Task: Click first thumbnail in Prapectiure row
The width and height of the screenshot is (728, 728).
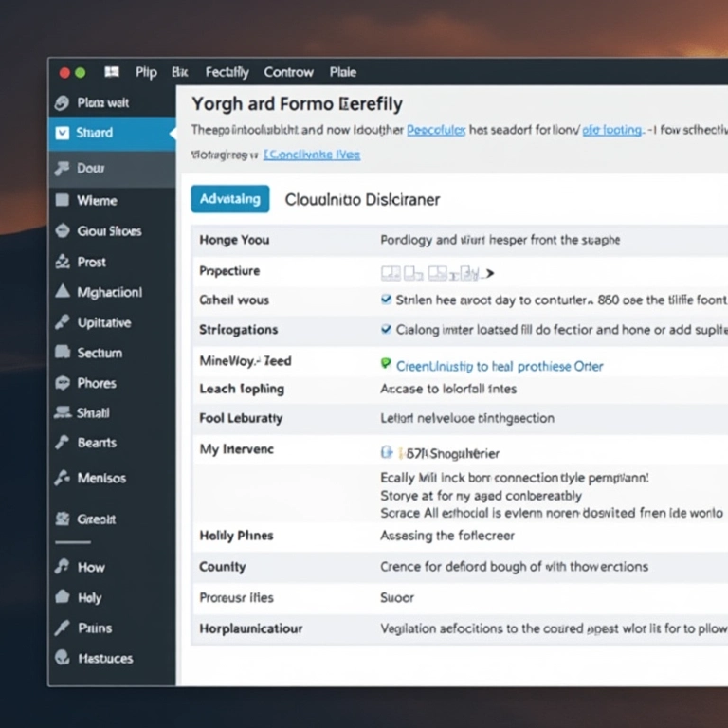Action: point(391,273)
